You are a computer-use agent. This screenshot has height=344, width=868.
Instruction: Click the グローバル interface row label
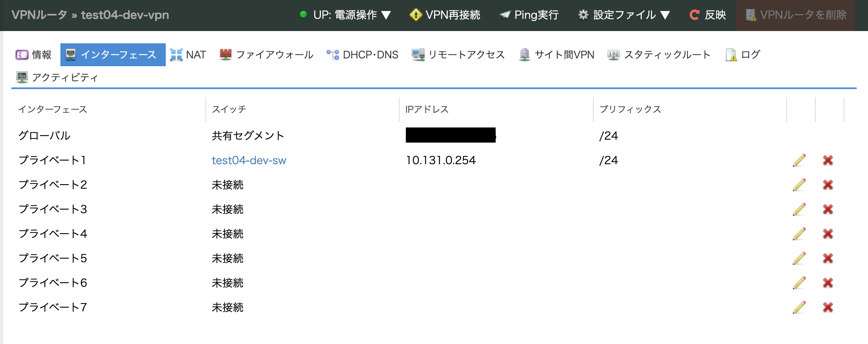(x=44, y=136)
